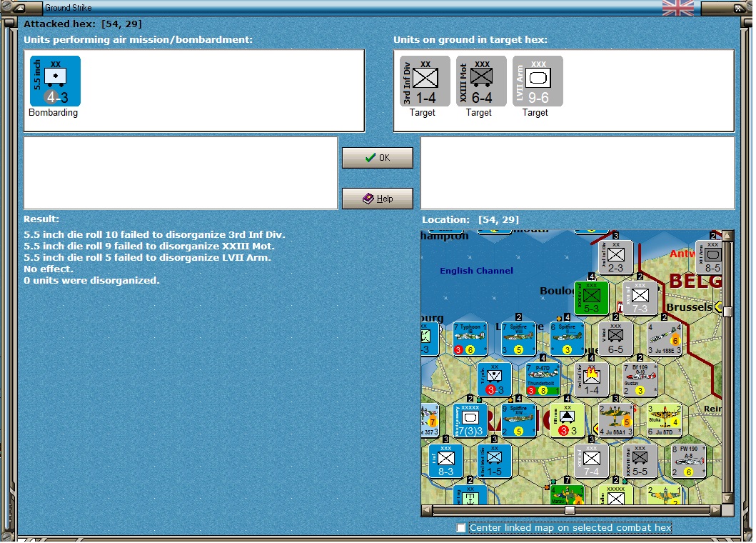Image resolution: width=756 pixels, height=543 pixels.
Task: Select the XXIII Mot target counter
Action: [x=481, y=81]
